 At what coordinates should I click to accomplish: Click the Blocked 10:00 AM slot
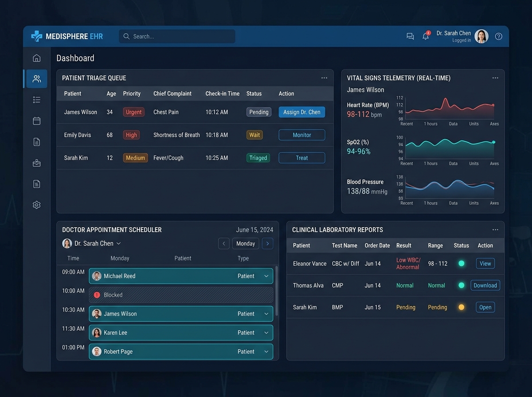(x=181, y=295)
